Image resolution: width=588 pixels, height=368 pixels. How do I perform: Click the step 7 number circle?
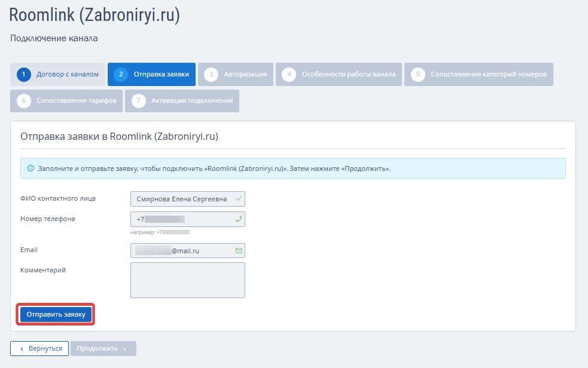click(138, 101)
